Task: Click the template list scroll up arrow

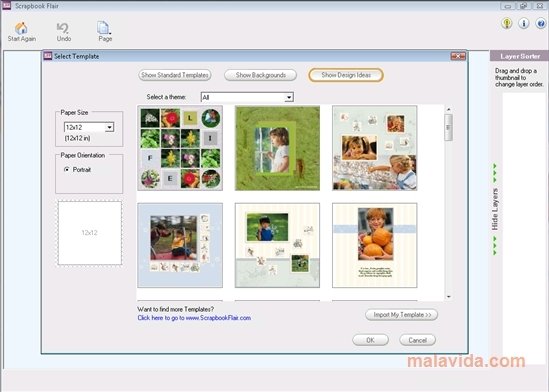Action: coord(449,109)
